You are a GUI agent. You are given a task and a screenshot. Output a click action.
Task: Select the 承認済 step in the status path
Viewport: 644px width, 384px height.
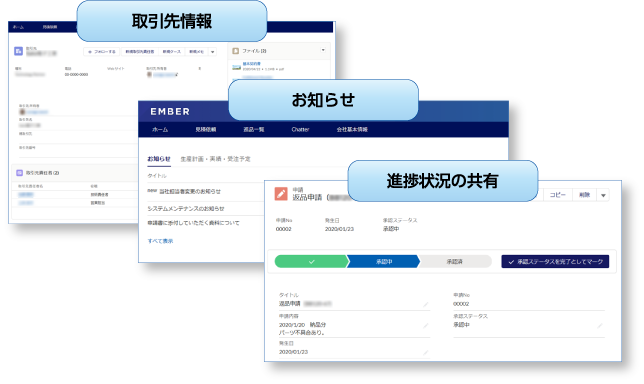coord(455,262)
